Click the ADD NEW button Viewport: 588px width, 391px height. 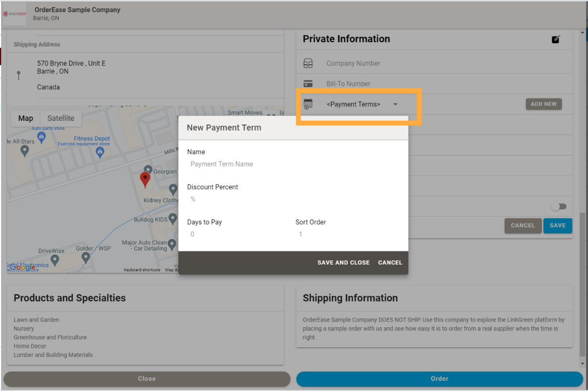coord(543,104)
